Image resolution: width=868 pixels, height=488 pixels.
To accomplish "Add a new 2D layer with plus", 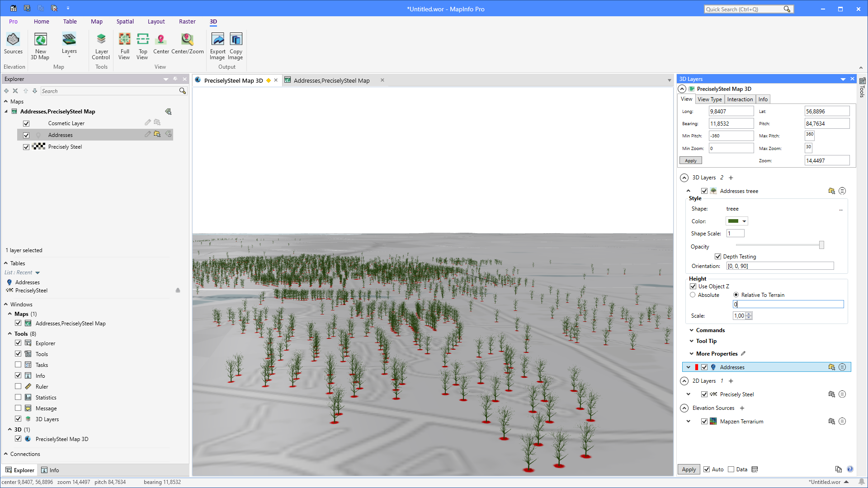I will [731, 381].
